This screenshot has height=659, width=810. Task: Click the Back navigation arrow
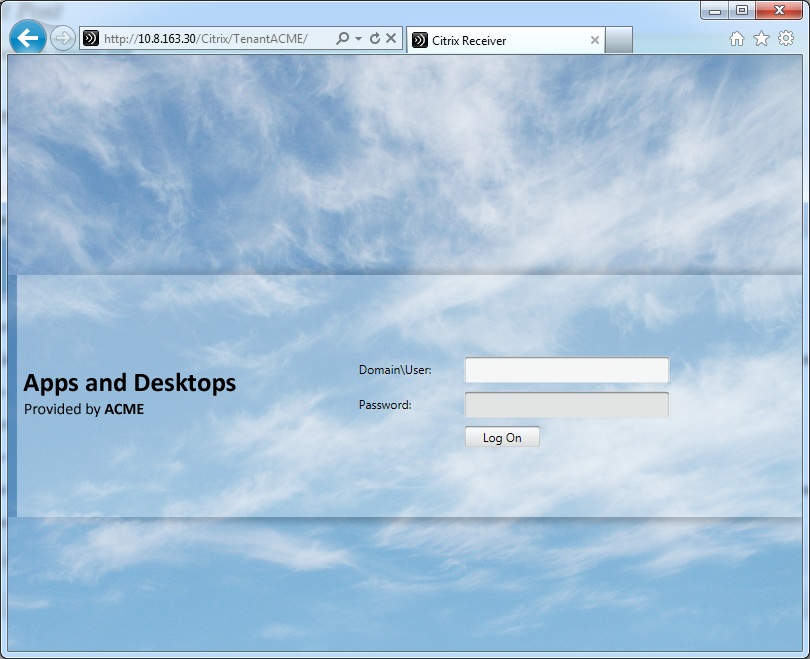[x=26, y=38]
